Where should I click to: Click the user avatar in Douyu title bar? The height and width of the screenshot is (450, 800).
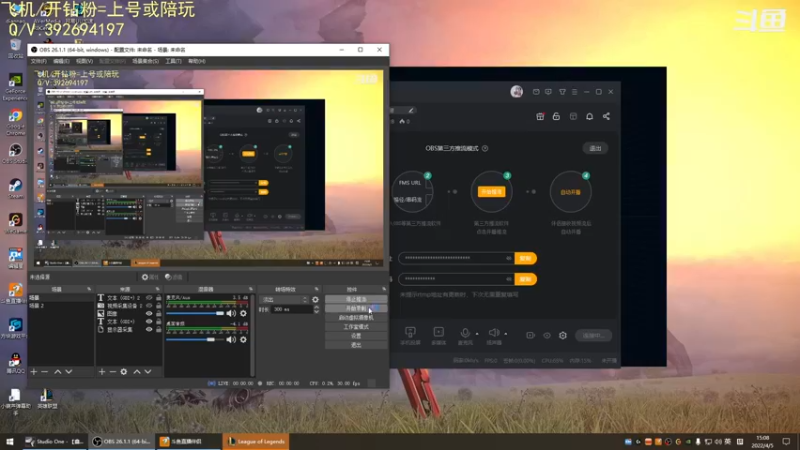pos(516,92)
